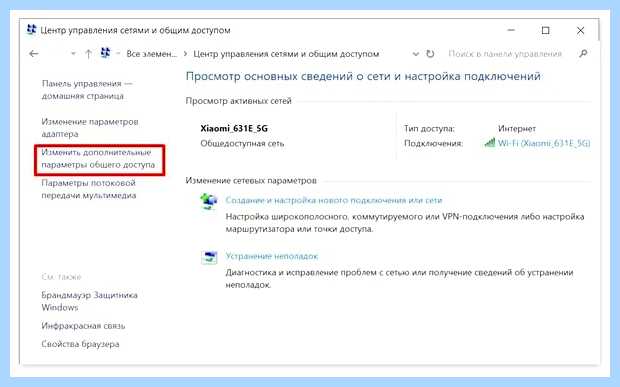Click the Refresh icon in address bar
The image size is (620, 387).
click(430, 54)
